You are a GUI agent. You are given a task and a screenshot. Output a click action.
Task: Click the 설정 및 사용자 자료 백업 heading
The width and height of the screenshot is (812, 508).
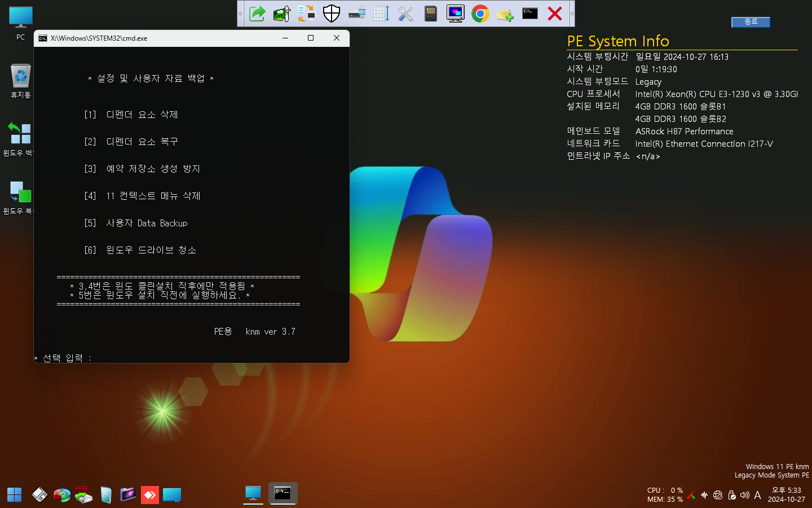pos(151,78)
